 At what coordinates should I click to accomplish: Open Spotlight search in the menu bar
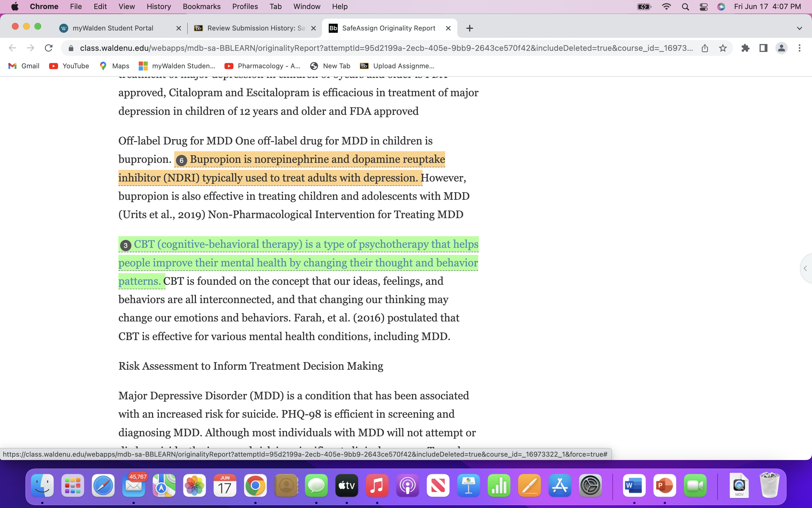click(x=685, y=7)
